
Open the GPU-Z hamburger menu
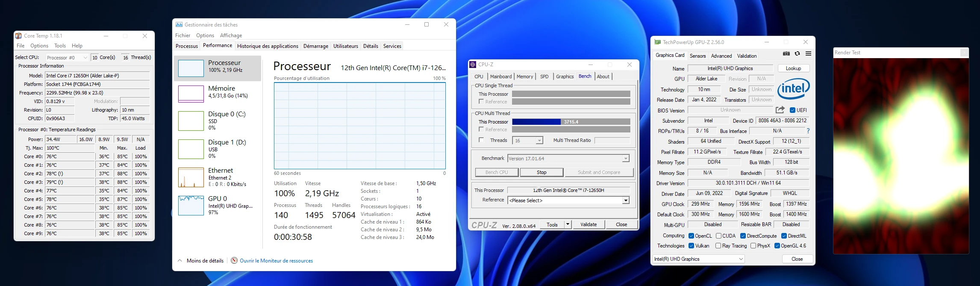tap(808, 53)
